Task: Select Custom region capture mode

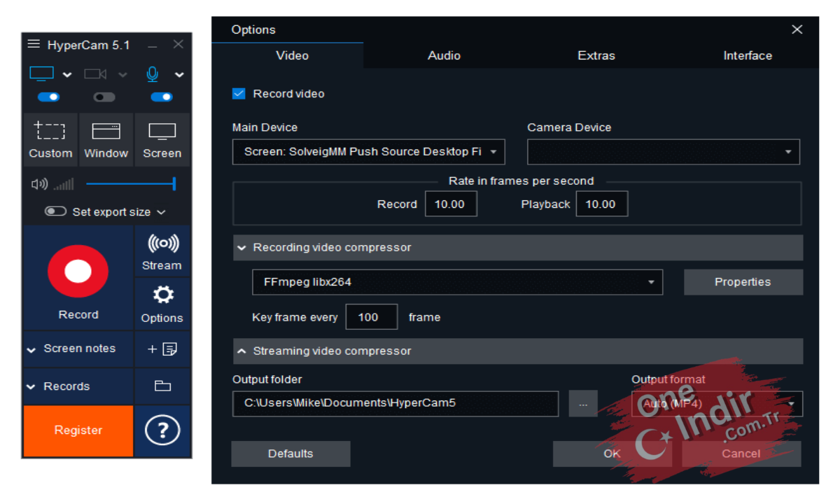Action: [50, 139]
